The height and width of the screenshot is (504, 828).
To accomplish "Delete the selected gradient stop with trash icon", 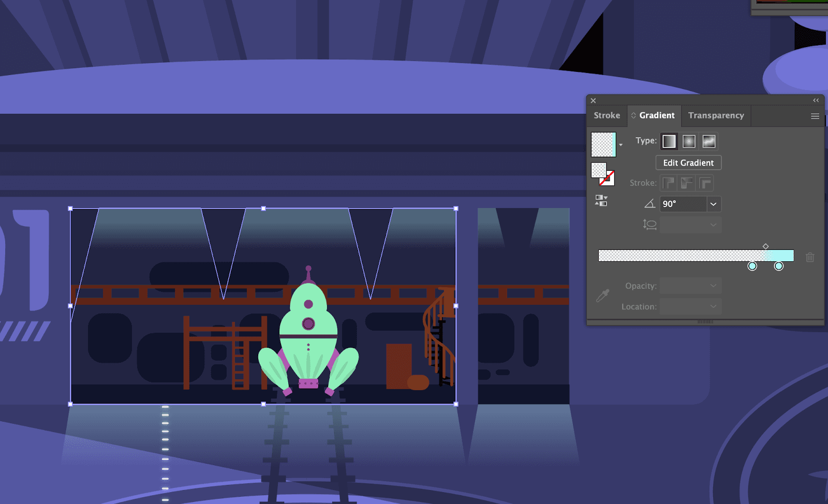I will (809, 257).
